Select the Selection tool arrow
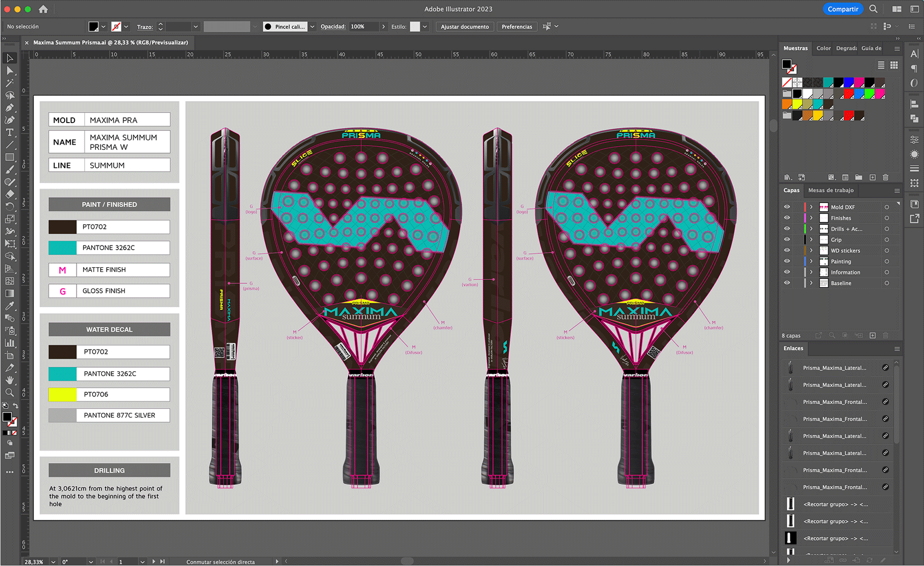Viewport: 924px width, 566px height. pyautogui.click(x=10, y=58)
